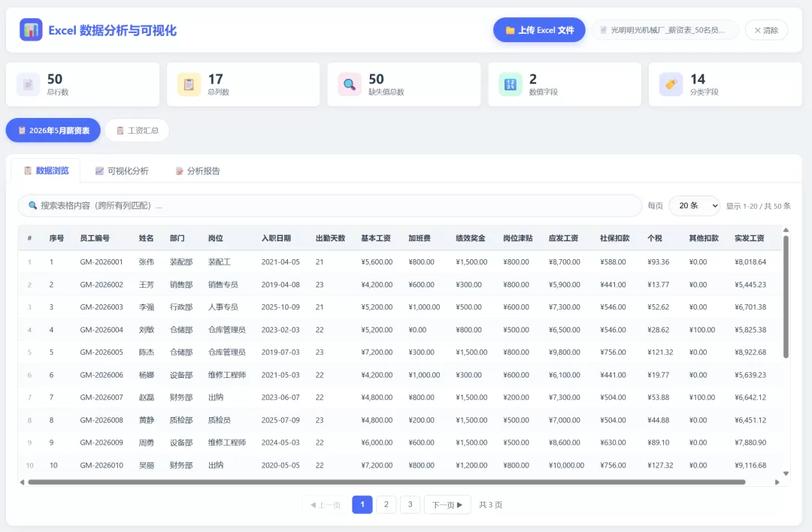Click the numeric fields number-grid icon

point(510,84)
